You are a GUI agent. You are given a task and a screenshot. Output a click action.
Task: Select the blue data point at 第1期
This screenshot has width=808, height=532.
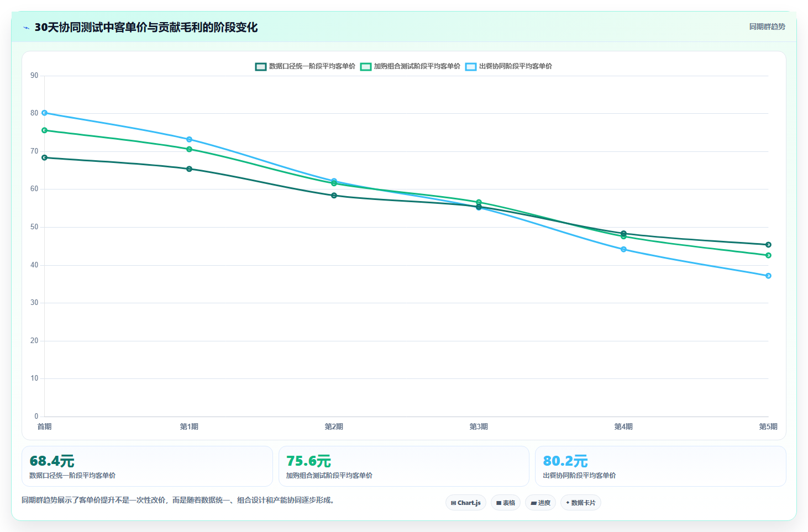(x=189, y=139)
